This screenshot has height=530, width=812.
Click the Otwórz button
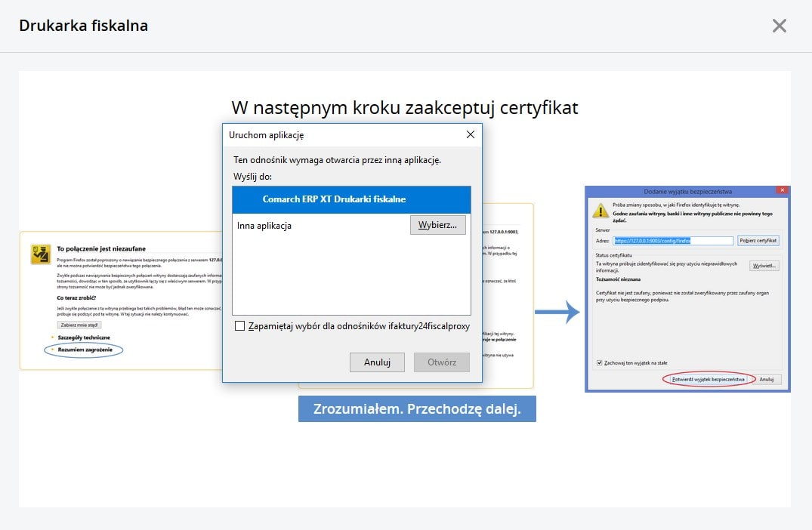(441, 362)
